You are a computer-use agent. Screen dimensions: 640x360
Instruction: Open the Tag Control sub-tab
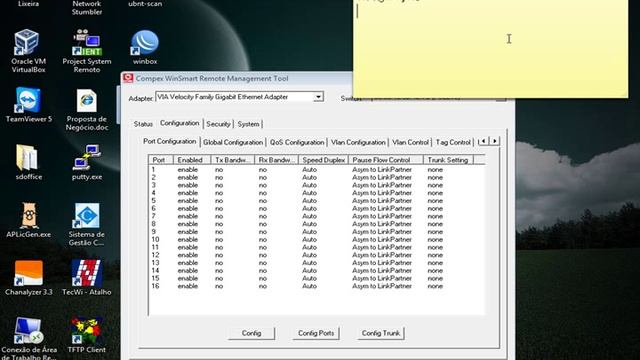pos(453,142)
